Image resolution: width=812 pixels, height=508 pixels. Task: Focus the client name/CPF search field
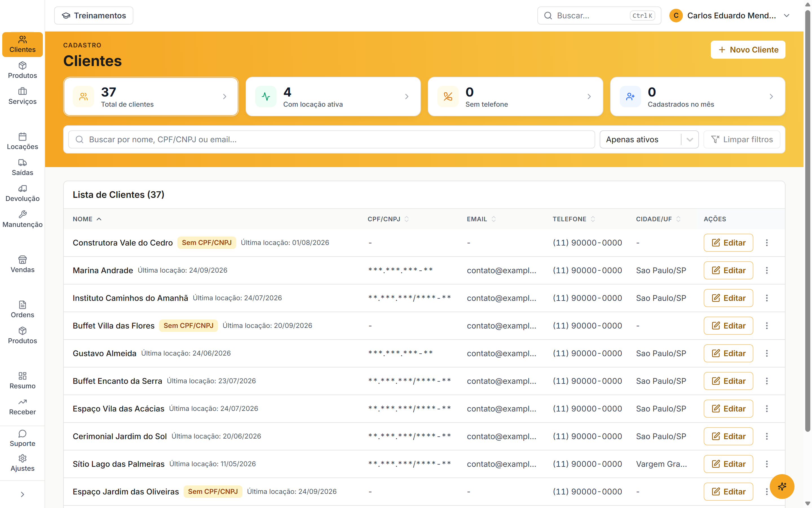[332, 139]
